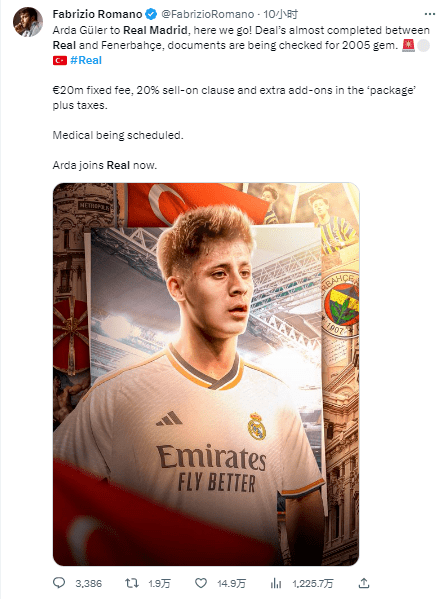
Task: Click the blue verified badge
Action: pyautogui.click(x=152, y=15)
